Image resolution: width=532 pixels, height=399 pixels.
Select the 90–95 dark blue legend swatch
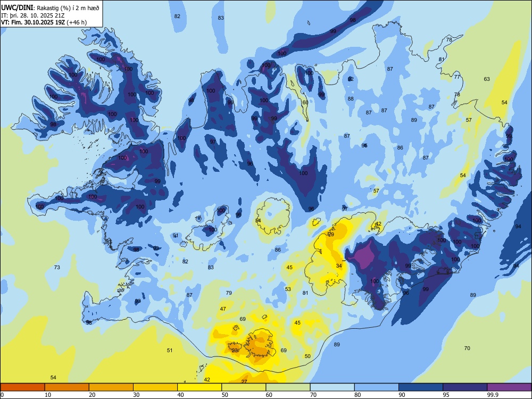[x=421, y=387]
